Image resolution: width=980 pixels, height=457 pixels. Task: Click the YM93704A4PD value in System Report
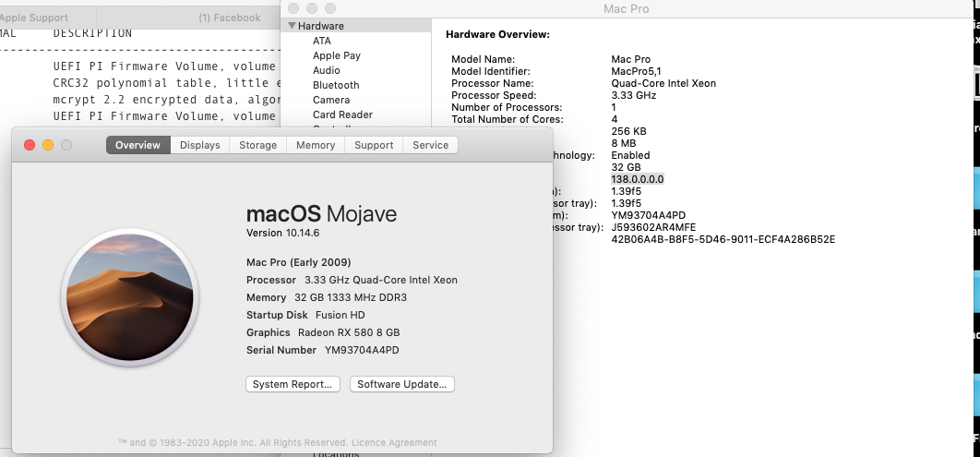648,216
